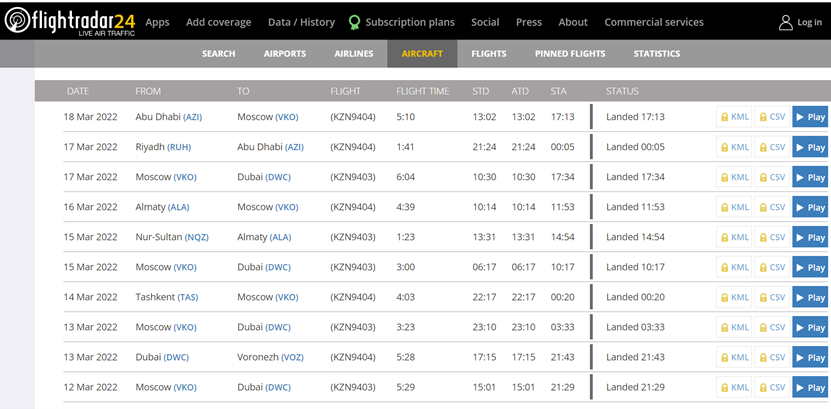Play the Abu Dhabi to Moscow flight

[x=810, y=117]
